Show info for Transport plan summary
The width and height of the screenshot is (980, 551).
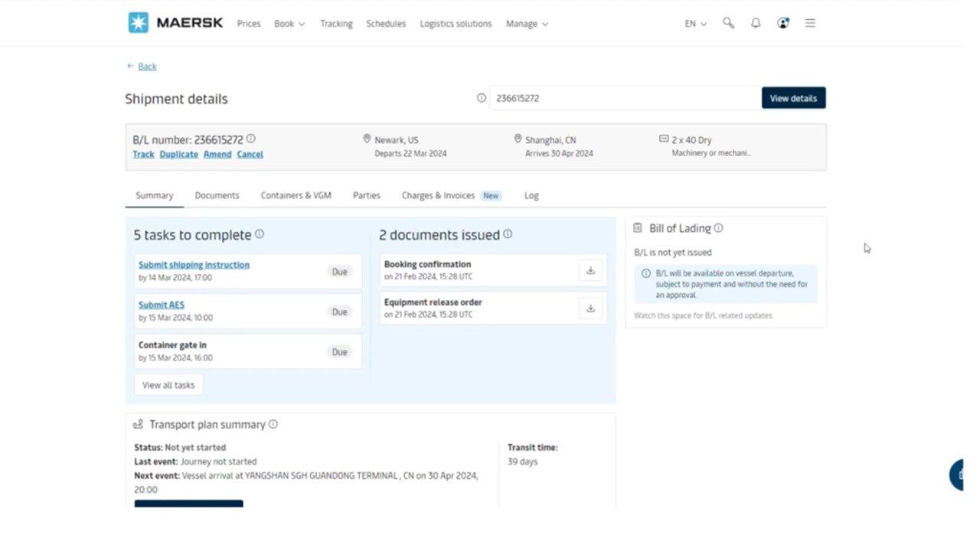pos(273,424)
